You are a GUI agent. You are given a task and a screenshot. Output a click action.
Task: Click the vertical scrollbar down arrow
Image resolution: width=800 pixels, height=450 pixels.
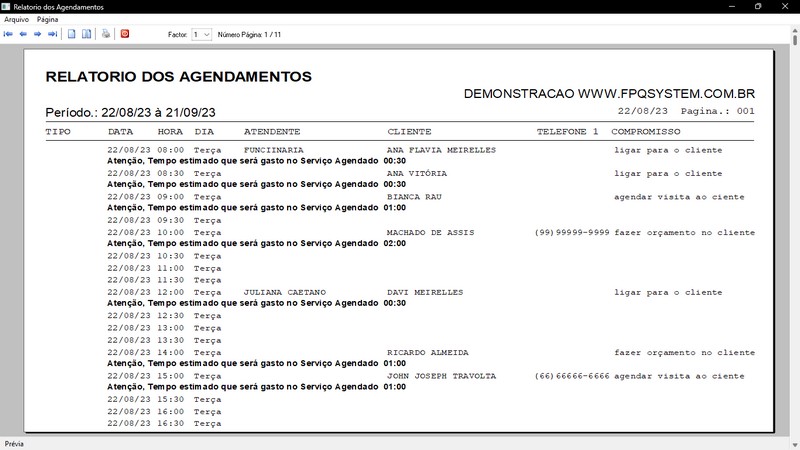795,445
